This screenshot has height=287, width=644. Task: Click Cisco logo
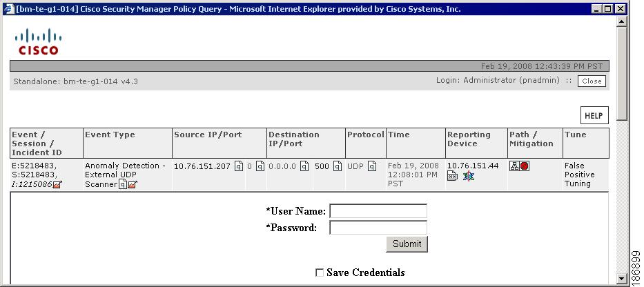pos(38,41)
